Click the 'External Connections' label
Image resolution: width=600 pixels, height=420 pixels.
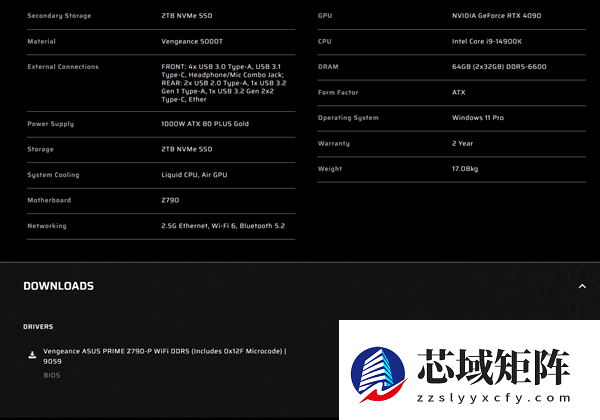tap(63, 67)
